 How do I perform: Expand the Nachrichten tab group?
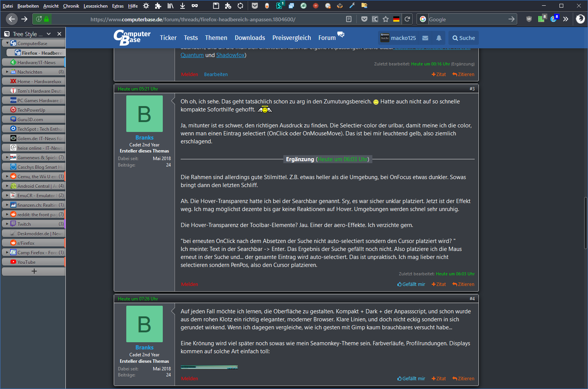[x=7, y=71]
